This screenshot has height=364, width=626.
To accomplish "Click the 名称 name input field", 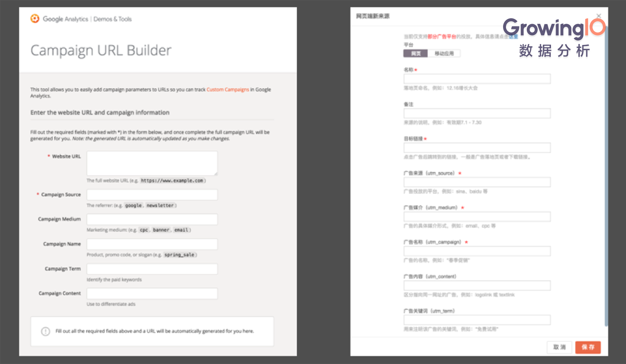I will 477,79.
